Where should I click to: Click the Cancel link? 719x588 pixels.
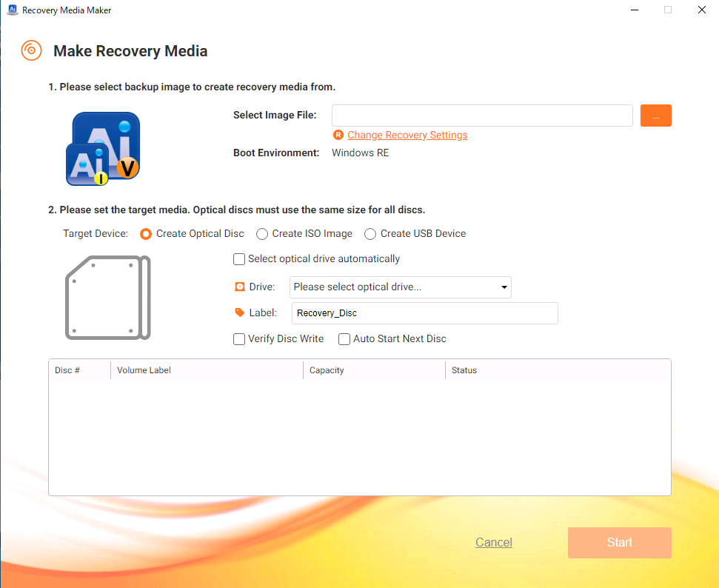(494, 543)
